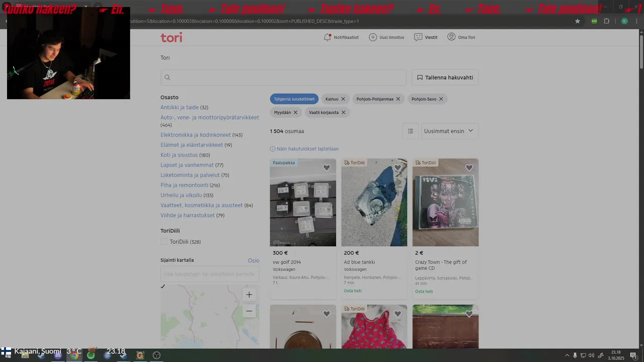Tick the ToriDiili checkbox

pyautogui.click(x=164, y=241)
